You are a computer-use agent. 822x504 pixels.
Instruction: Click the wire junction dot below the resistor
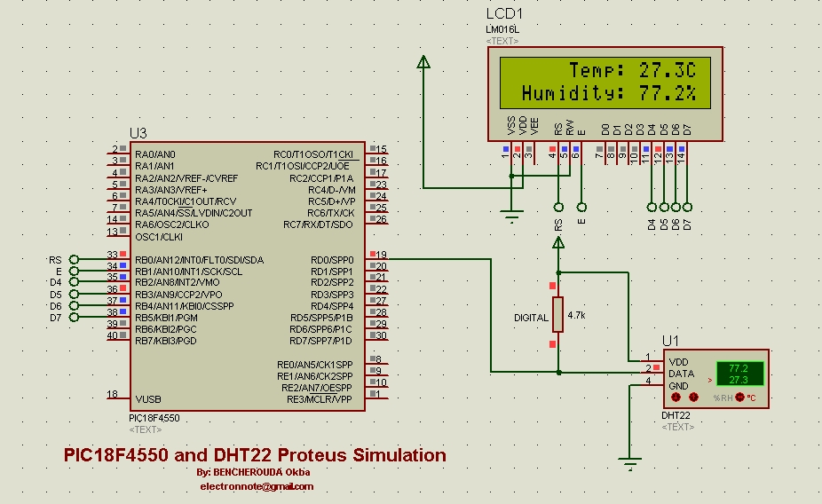pyautogui.click(x=559, y=373)
